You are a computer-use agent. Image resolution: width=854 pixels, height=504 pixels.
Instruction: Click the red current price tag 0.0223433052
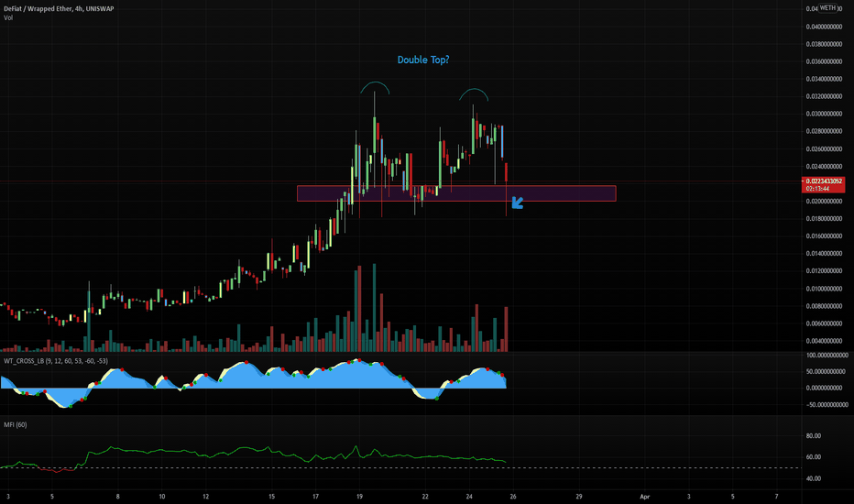[824, 181]
